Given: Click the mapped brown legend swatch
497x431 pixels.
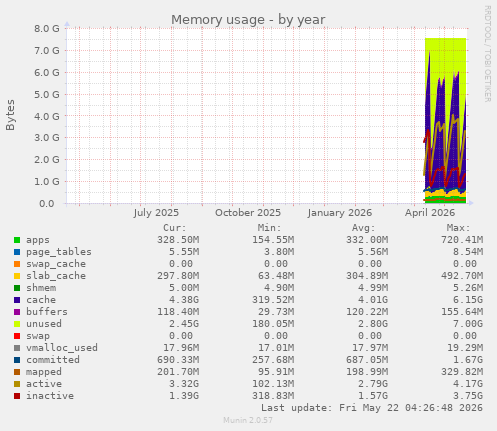Looking at the screenshot, I should coord(17,372).
